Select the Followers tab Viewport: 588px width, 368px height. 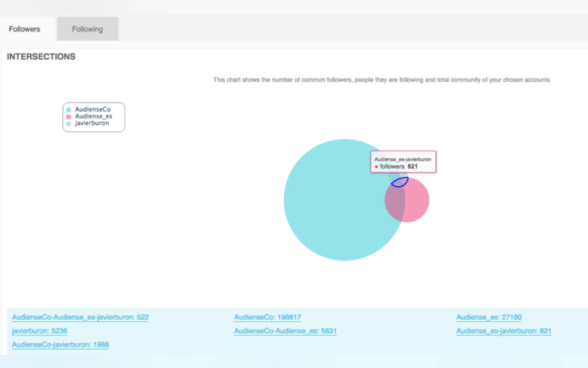[24, 29]
